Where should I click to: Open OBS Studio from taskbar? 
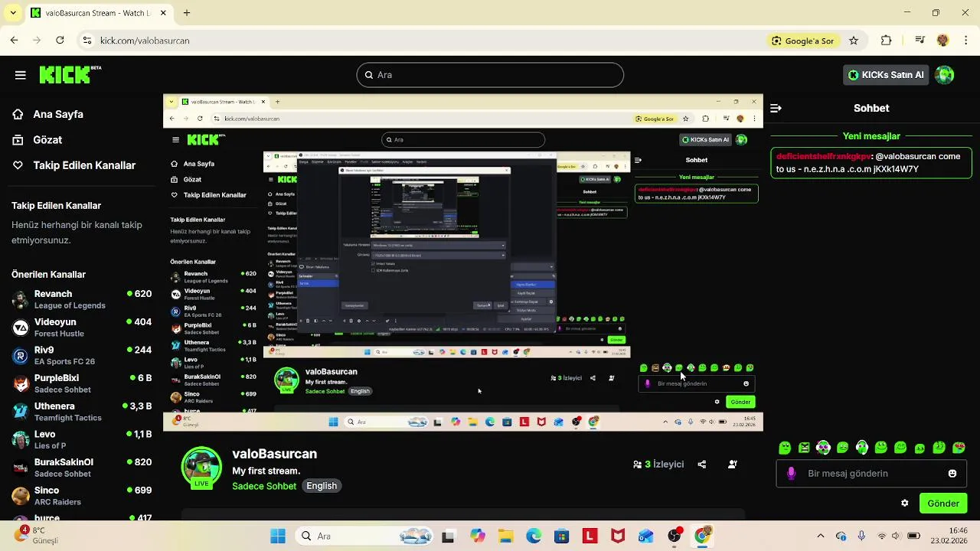[x=674, y=536]
